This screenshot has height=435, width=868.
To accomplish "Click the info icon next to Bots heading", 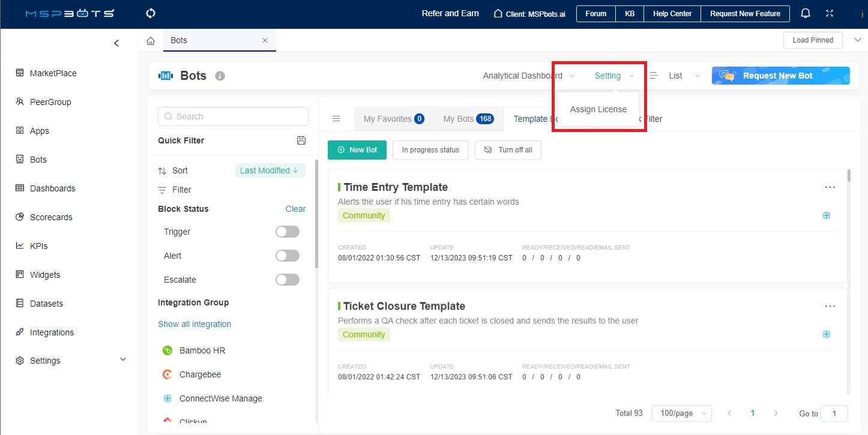I will click(219, 76).
